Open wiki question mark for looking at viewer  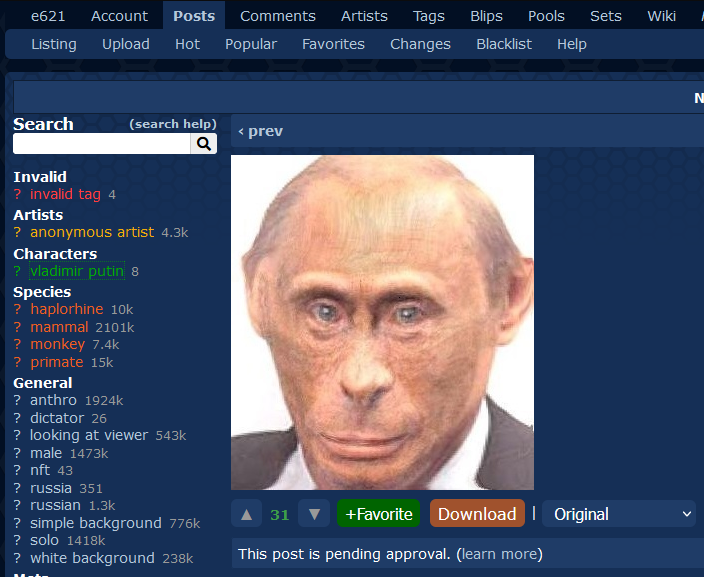click(x=17, y=435)
